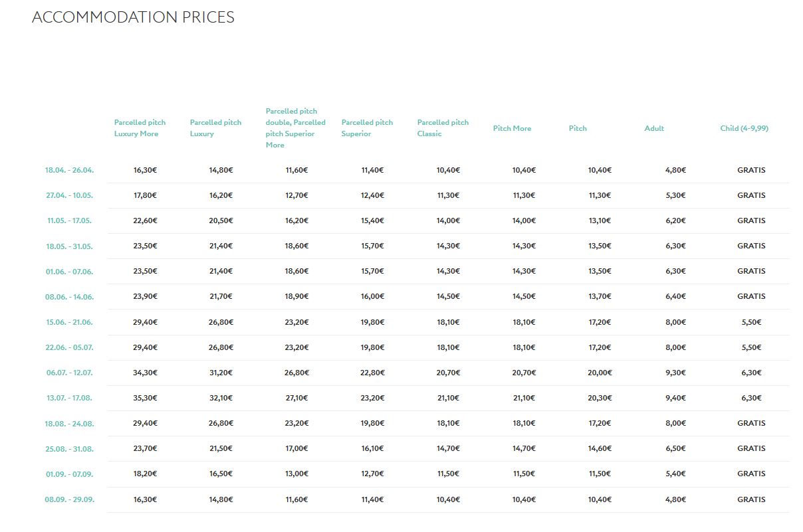
Task: Click the 35,30€ Luxury More price cell
Action: click(x=145, y=398)
